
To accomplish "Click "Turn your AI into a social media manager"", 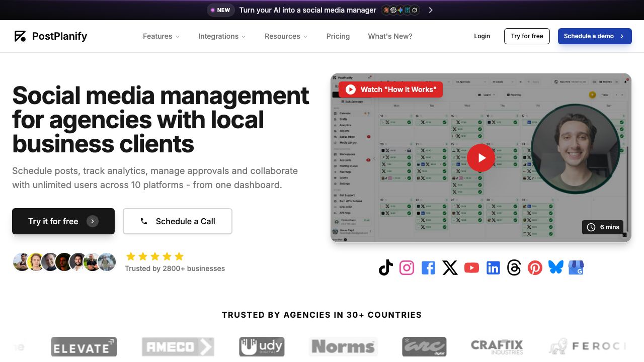I will 308,10.
